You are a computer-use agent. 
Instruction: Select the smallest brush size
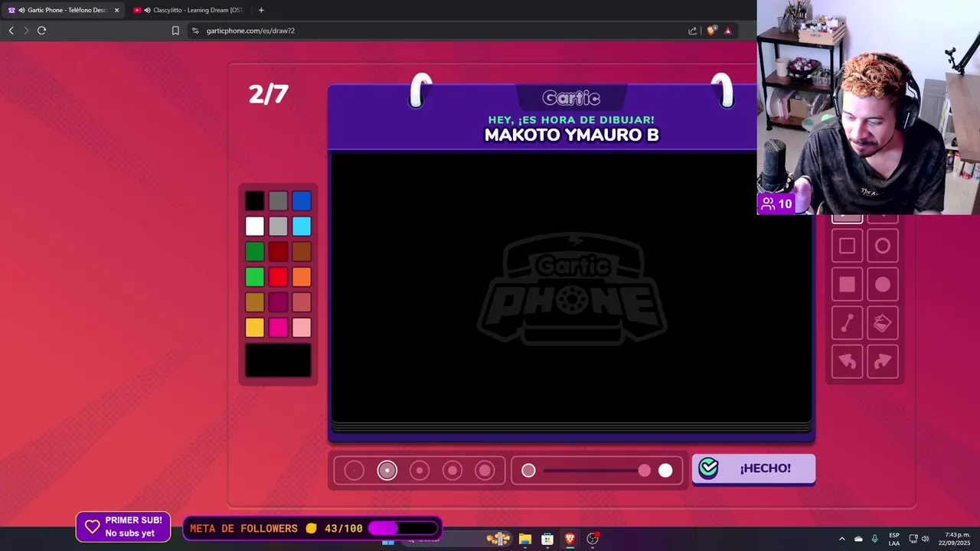coord(354,471)
